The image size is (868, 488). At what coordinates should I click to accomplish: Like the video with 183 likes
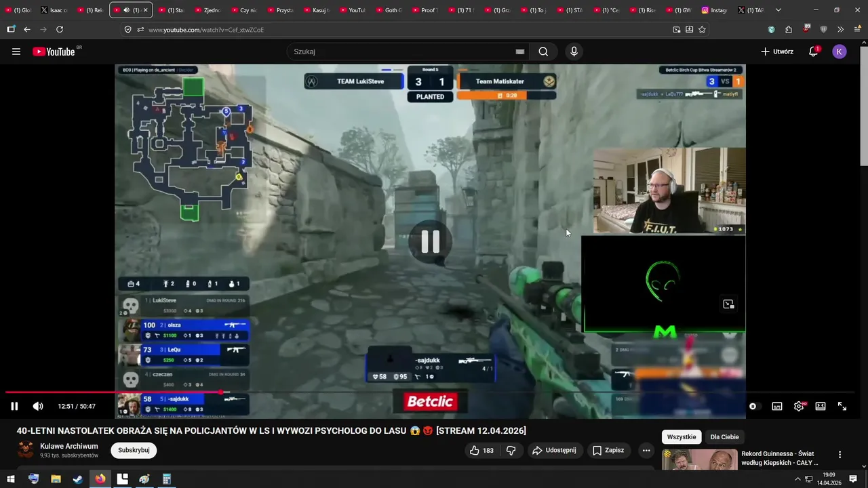[x=482, y=450]
